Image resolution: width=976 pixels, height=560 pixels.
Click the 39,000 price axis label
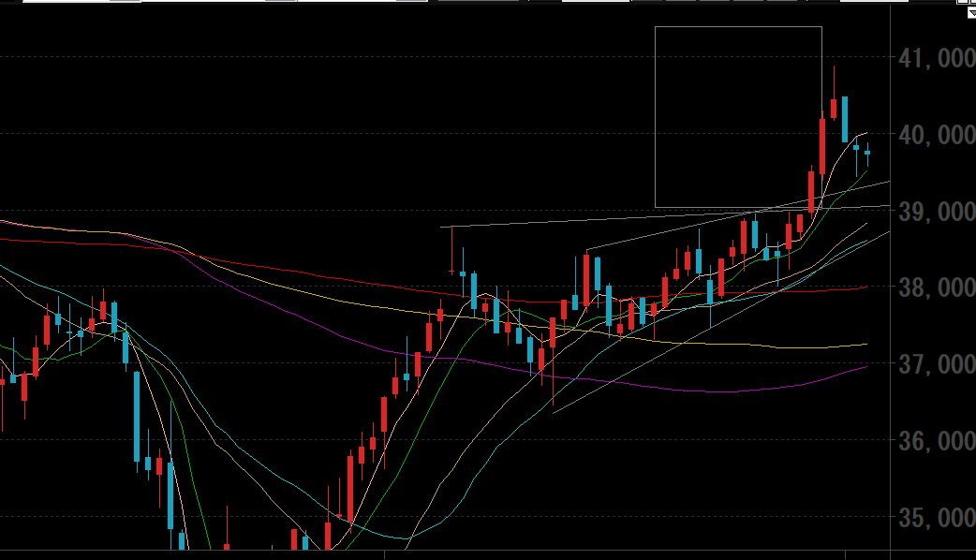tap(937, 212)
